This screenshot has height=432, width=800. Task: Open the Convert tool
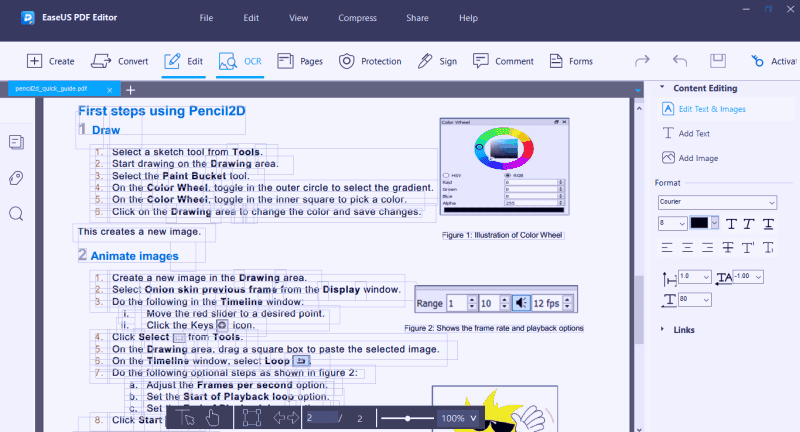click(x=119, y=61)
